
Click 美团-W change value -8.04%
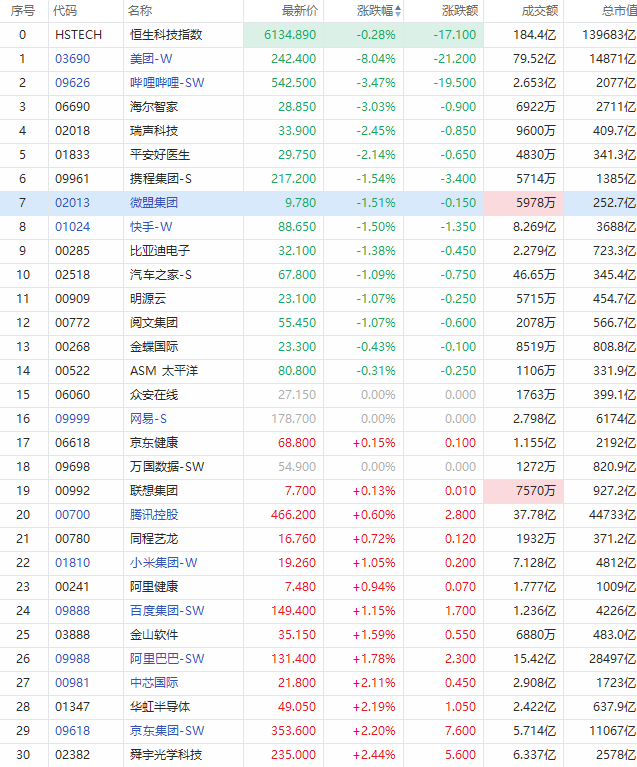click(376, 59)
